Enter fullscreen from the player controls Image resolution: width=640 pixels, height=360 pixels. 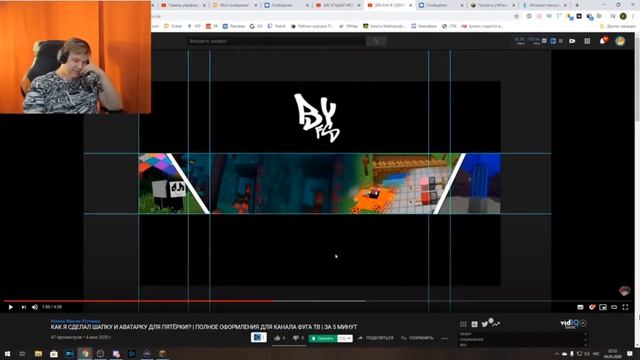point(625,307)
